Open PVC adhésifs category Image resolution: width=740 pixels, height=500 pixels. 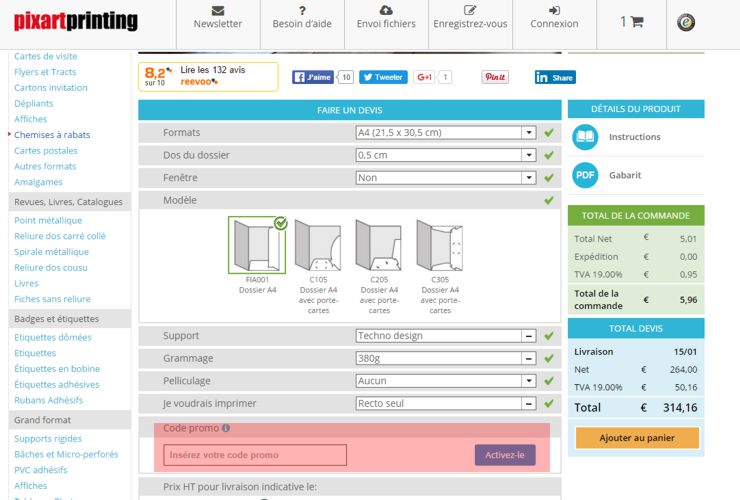(x=41, y=470)
